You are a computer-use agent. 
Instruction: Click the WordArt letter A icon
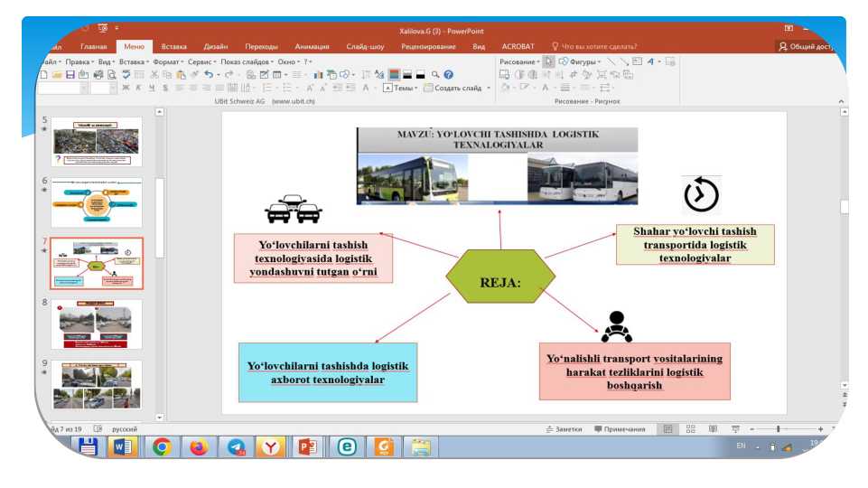(652, 61)
